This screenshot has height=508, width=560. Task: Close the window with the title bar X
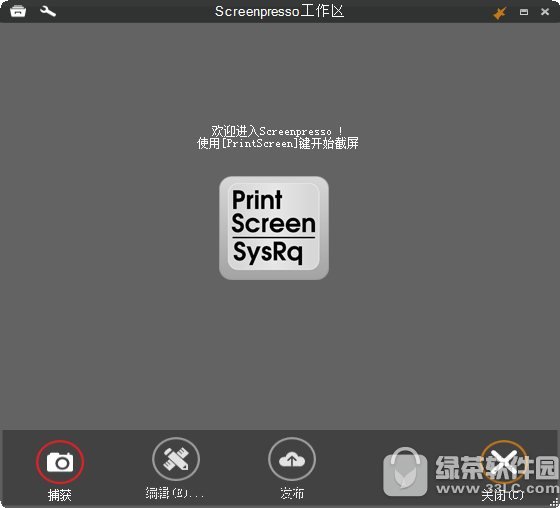coord(545,12)
